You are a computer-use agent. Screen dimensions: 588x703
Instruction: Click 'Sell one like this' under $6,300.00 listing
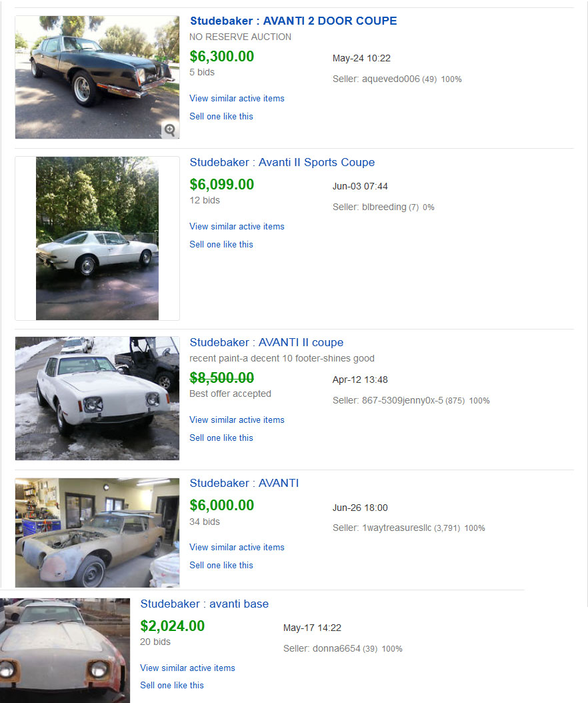221,116
